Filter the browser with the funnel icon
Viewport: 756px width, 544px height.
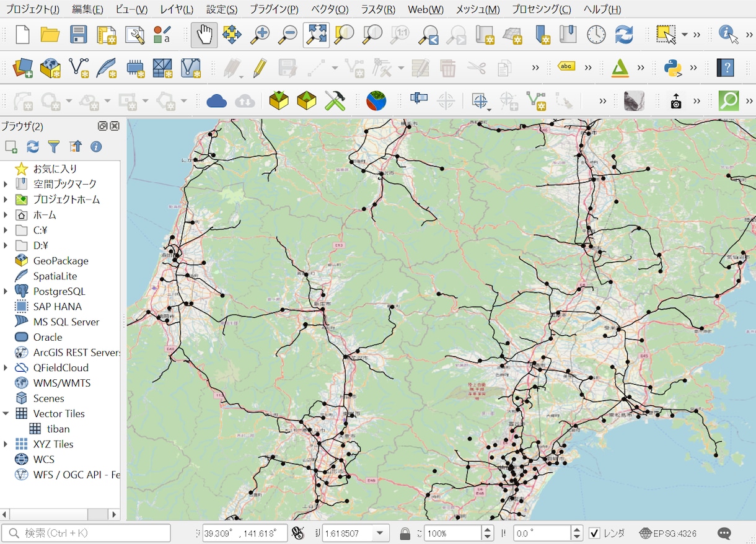(54, 147)
